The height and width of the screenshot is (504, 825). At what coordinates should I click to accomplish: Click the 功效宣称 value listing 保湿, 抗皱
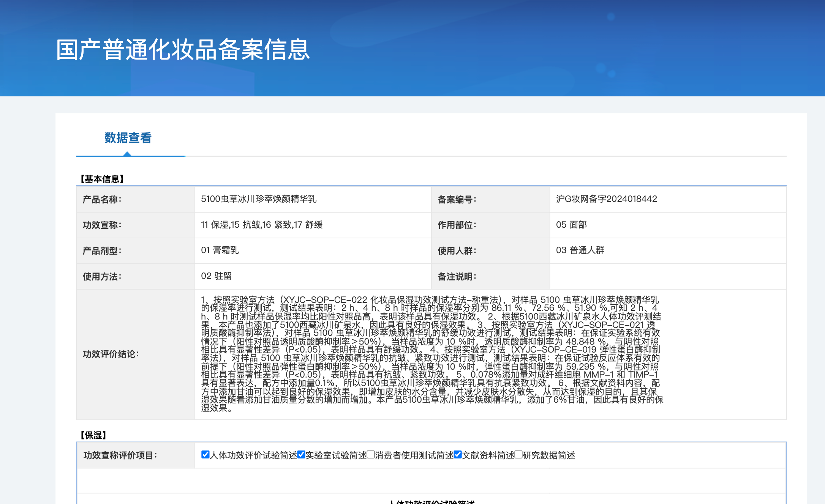tap(262, 225)
